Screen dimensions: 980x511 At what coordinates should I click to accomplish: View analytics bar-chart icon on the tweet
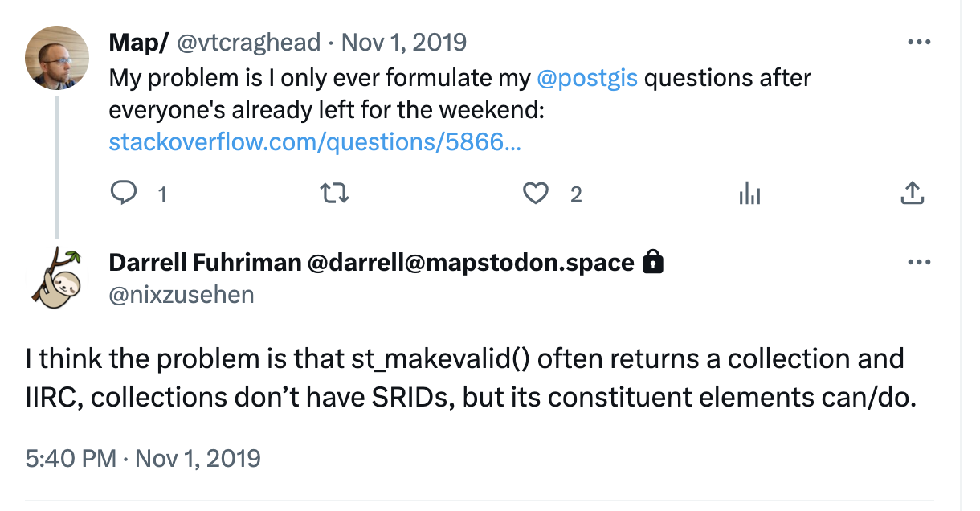pyautogui.click(x=749, y=194)
